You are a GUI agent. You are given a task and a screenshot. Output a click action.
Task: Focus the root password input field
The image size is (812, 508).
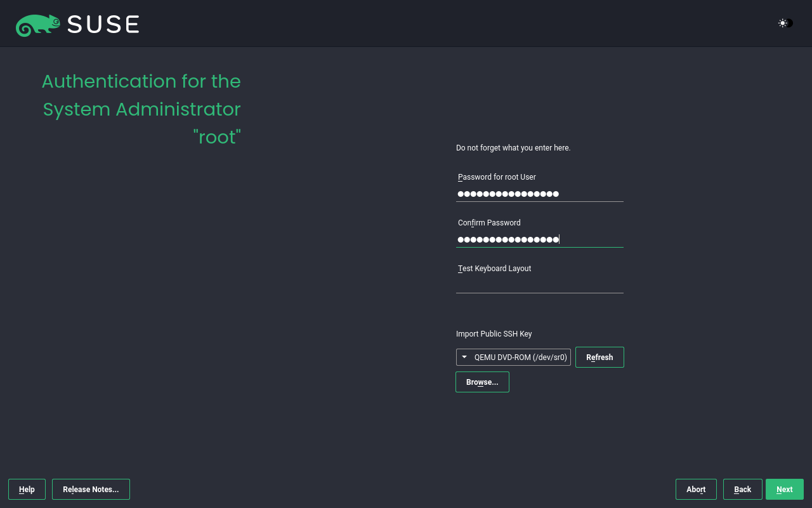(x=539, y=194)
